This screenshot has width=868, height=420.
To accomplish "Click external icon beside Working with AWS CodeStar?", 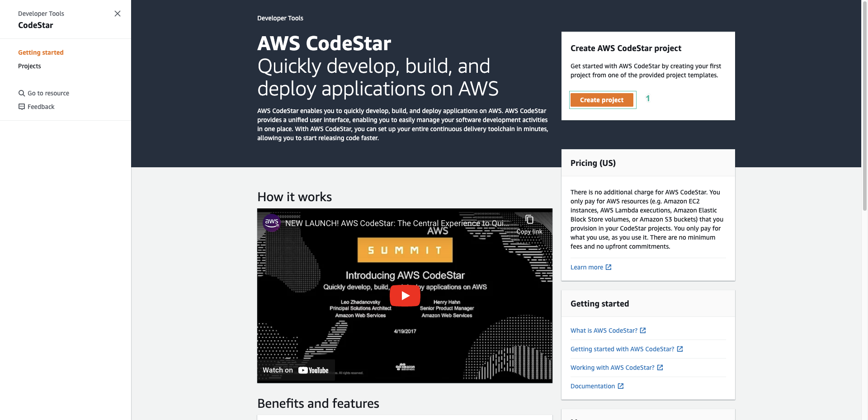I will click(x=660, y=368).
